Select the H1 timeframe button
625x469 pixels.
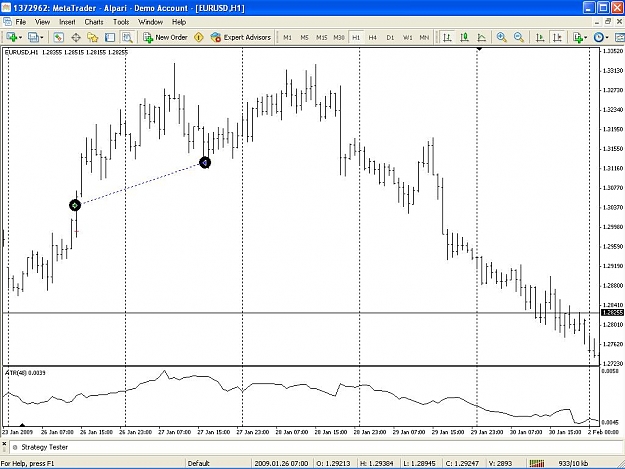tap(356, 37)
